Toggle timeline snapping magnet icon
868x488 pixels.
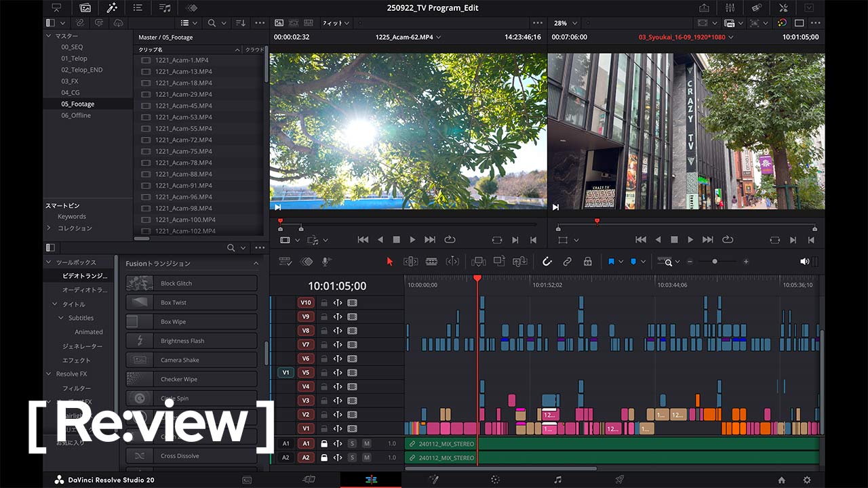(x=547, y=262)
